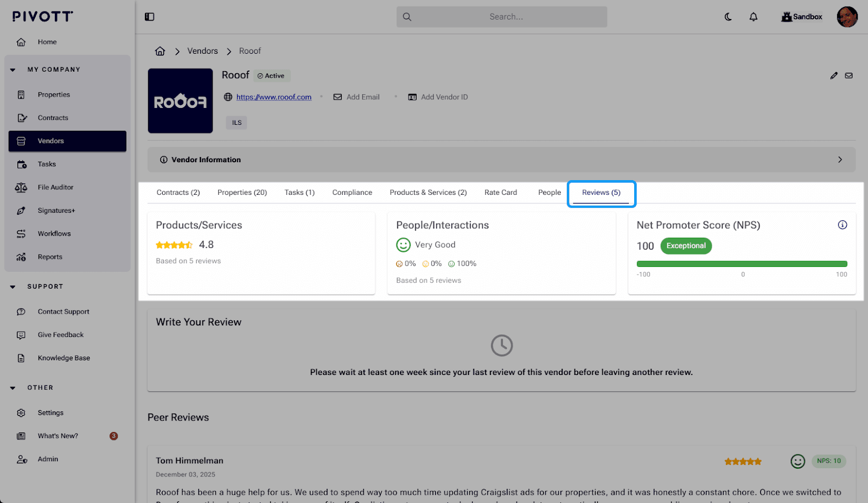Viewport: 868px width, 503px height.
Task: Switch to dark mode moon icon
Action: [728, 17]
